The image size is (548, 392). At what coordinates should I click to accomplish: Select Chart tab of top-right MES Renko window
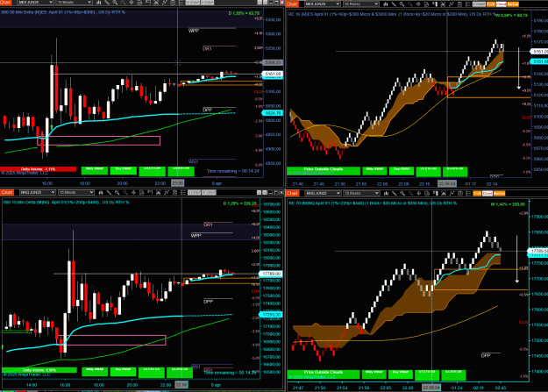(x=293, y=4)
